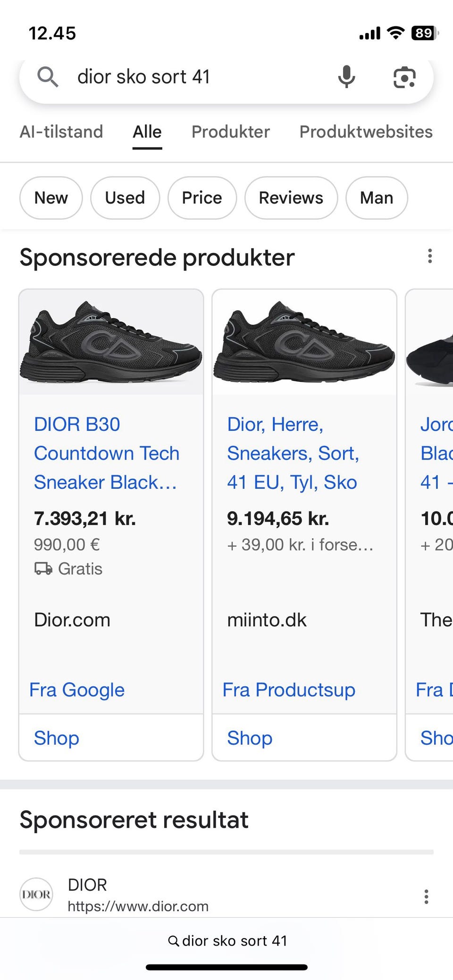Open DIOR sponsored result options menu
The height and width of the screenshot is (980, 453).
coord(426,896)
